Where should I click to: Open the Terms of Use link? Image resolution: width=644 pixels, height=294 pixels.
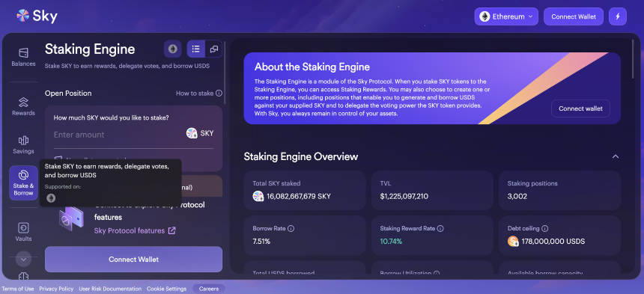(18, 289)
